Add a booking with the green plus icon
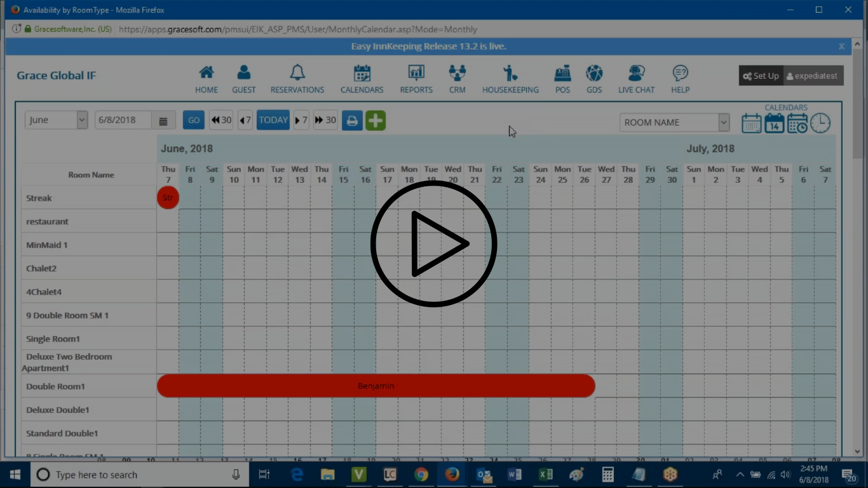 [376, 120]
